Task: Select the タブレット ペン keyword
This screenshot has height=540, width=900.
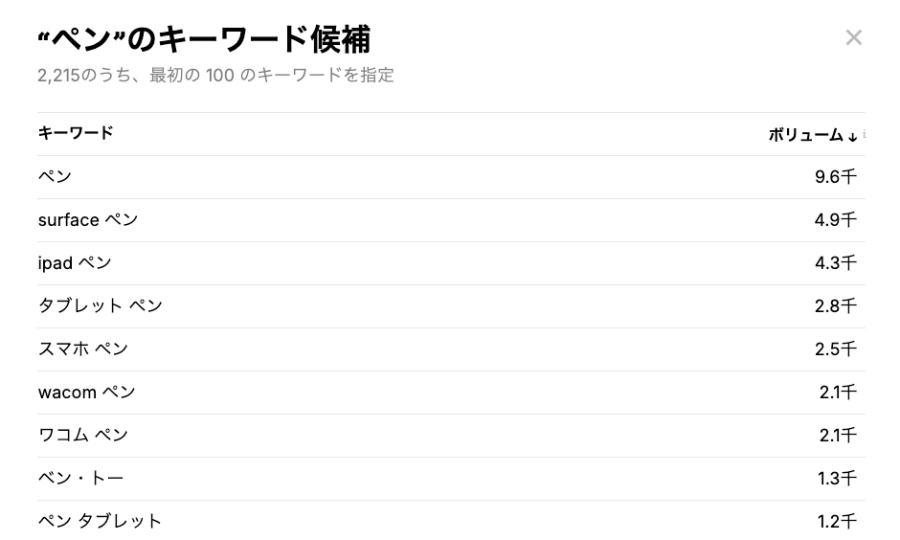Action: 100,306
